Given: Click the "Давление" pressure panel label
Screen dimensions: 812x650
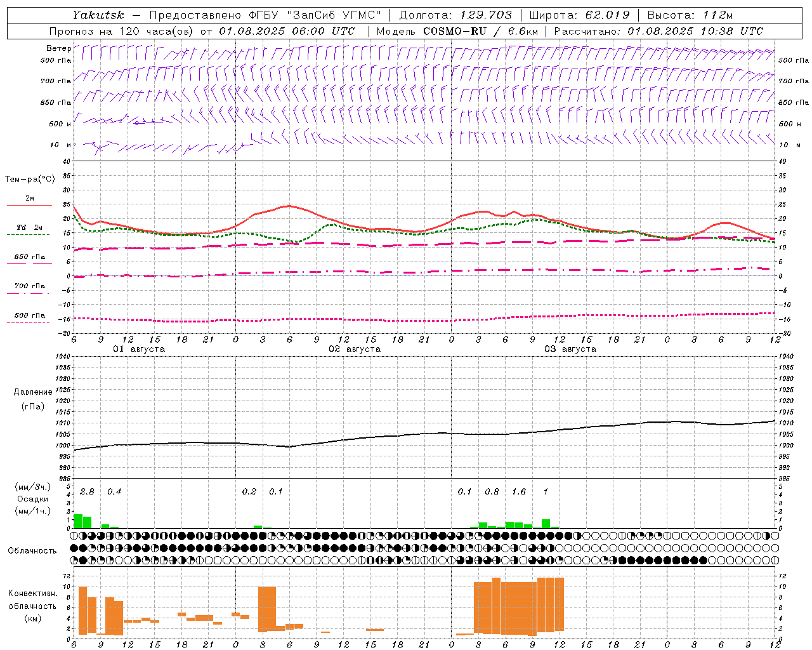Looking at the screenshot, I should pos(33,392).
